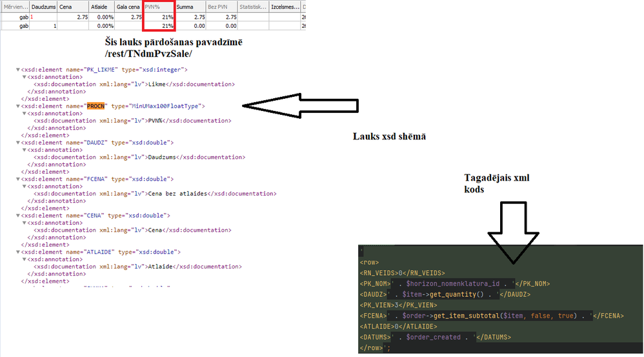
Task: Collapse the annotation node under CENA element
Action: (25, 223)
